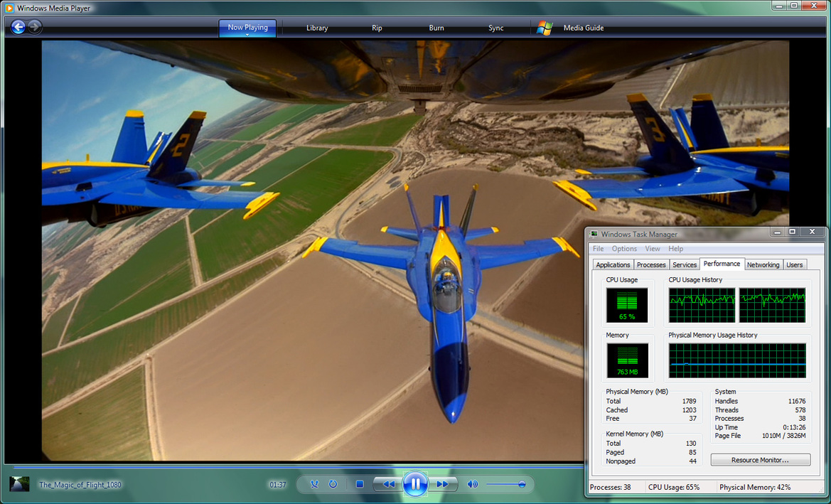Click the Windows logo beside Media Guide
This screenshot has width=831, height=504.
tap(545, 28)
